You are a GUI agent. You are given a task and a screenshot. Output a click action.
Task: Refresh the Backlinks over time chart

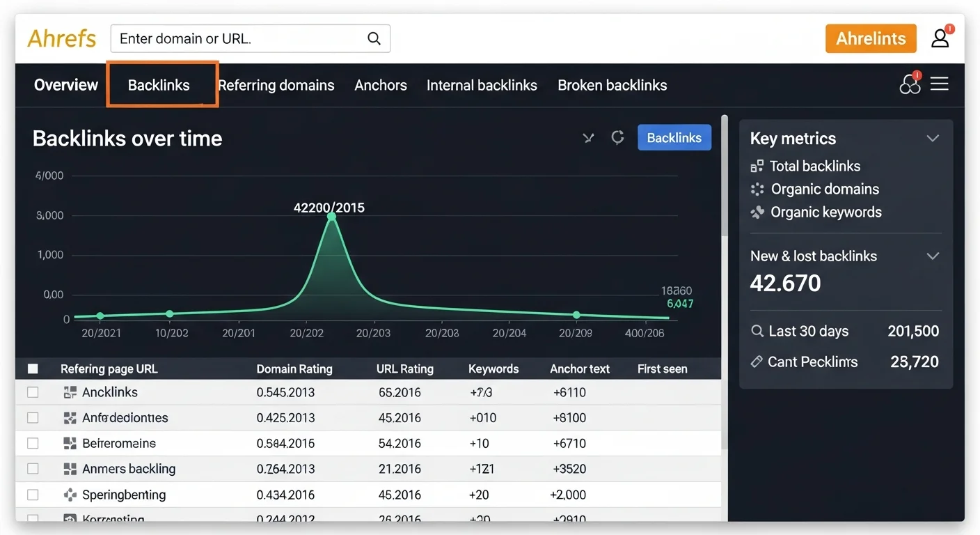(617, 137)
